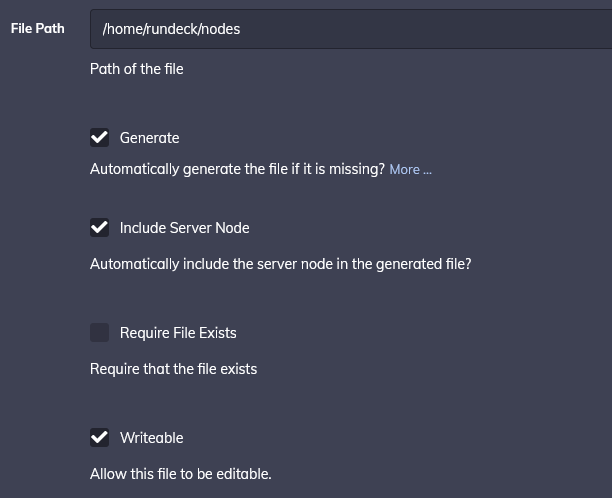
Task: Uncheck the Writeable checkbox
Action: [x=100, y=438]
